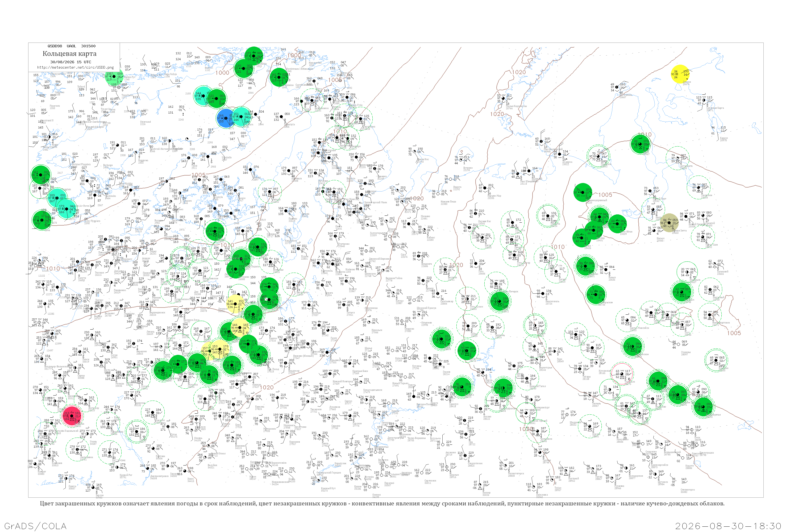
Task: Click the Антипаюта dashed-circle station
Action: pyautogui.click(x=677, y=158)
